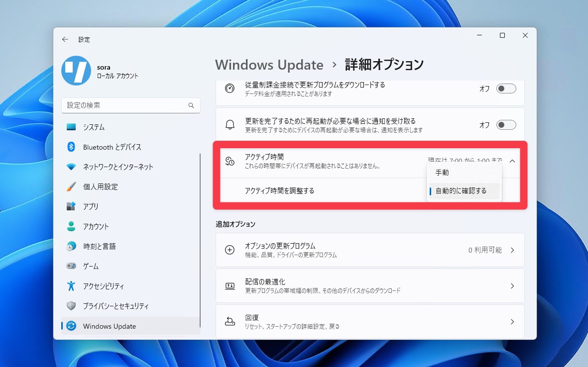Select 自動的に確認する option

[464, 191]
